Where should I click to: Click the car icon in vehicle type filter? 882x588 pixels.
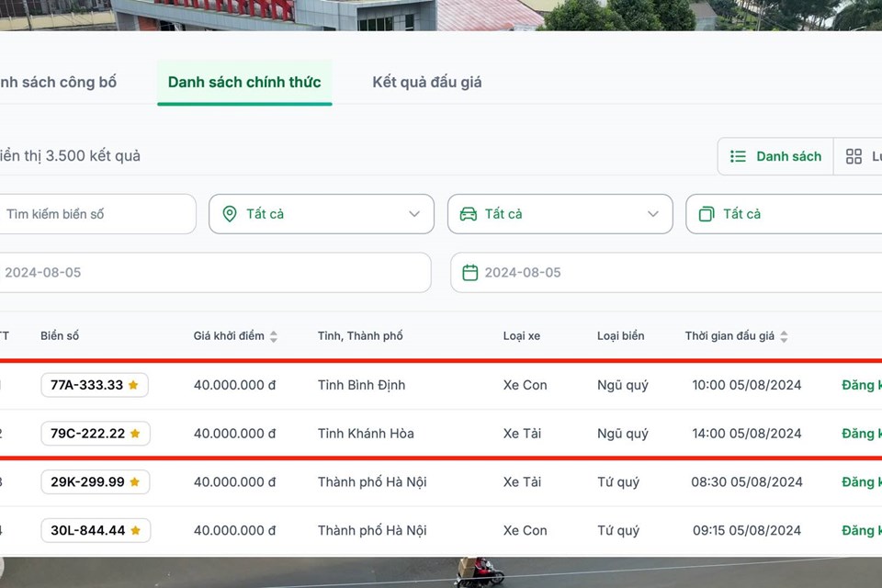click(x=469, y=214)
